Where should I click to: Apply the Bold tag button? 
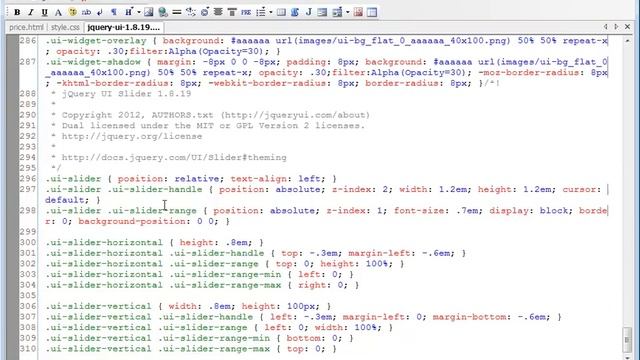tap(17, 12)
